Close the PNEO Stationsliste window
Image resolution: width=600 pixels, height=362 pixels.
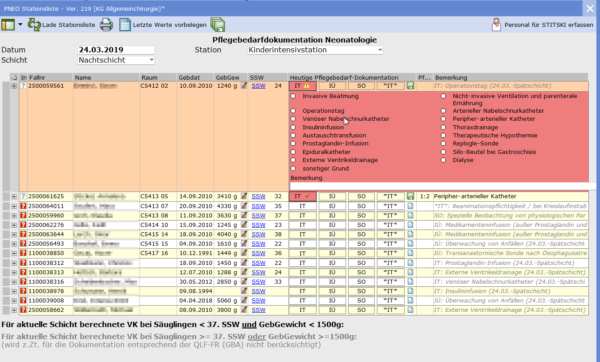click(590, 8)
